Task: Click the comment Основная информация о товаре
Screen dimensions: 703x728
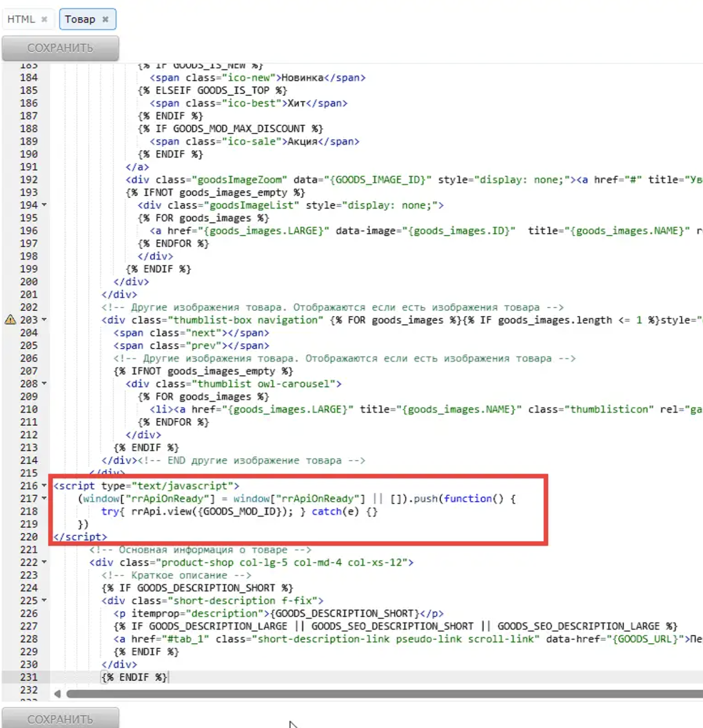Action: point(200,550)
